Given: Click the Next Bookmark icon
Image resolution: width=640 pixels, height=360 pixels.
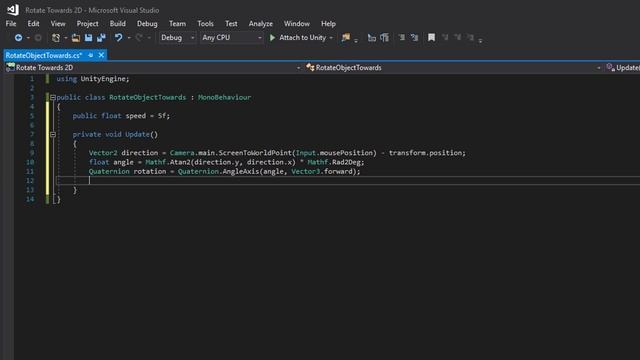Looking at the screenshot, I should click(458, 38).
